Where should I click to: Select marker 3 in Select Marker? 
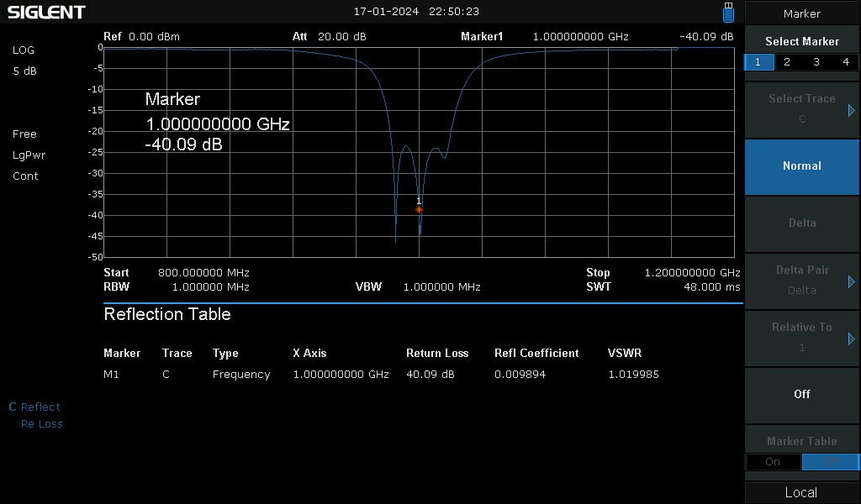point(816,62)
